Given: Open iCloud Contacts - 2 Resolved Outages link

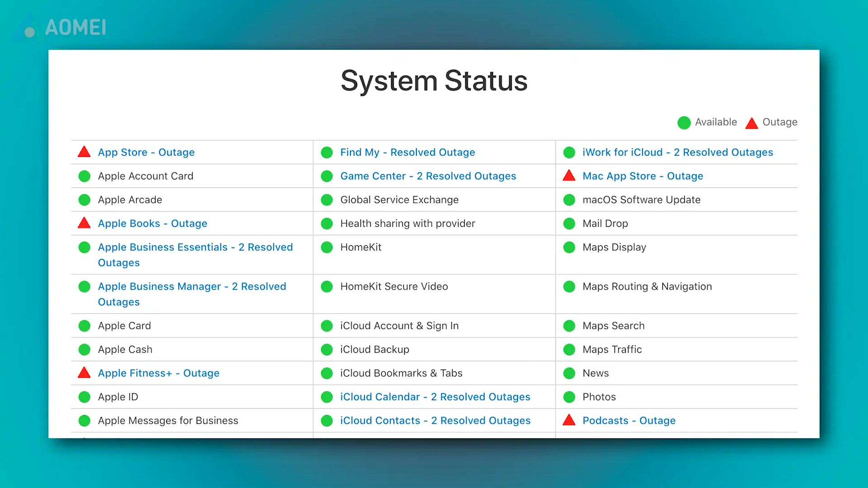Looking at the screenshot, I should tap(435, 420).
